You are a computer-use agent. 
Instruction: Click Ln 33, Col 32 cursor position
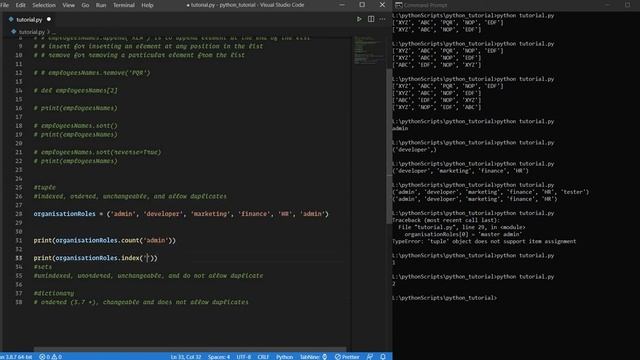pos(186,357)
